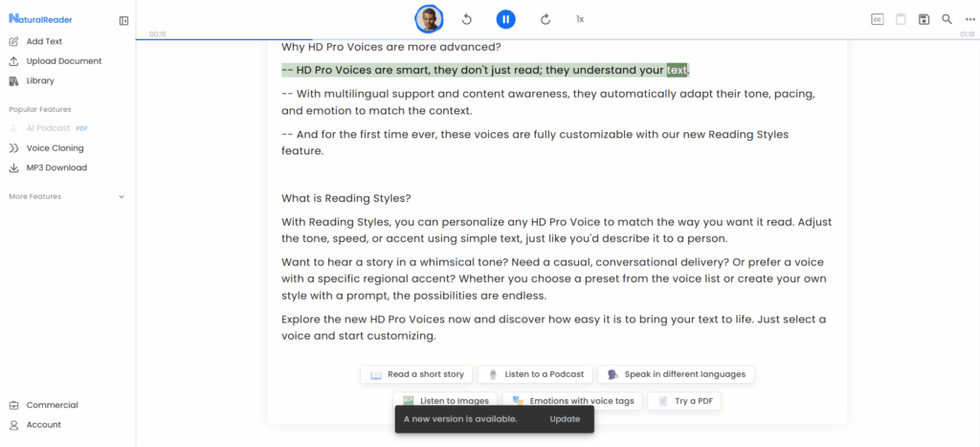This screenshot has width=980, height=447.
Task: Collapse the sidebar panel icon
Action: tap(123, 21)
